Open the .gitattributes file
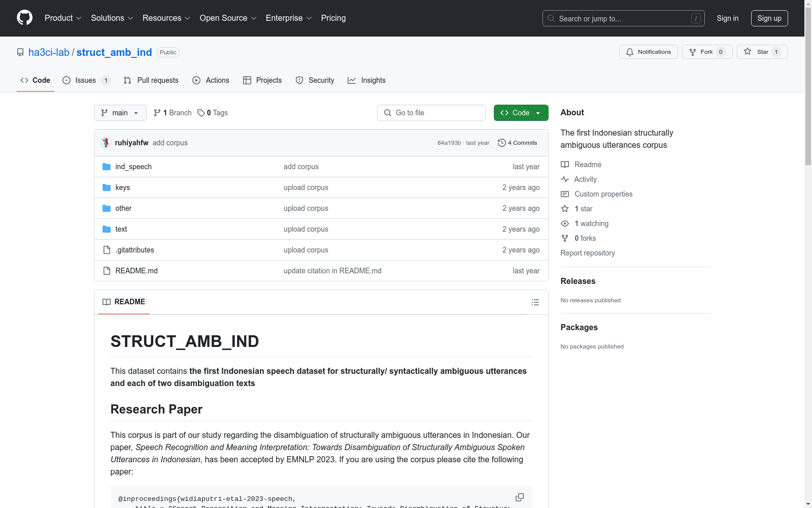This screenshot has width=812, height=508. pyautogui.click(x=134, y=250)
